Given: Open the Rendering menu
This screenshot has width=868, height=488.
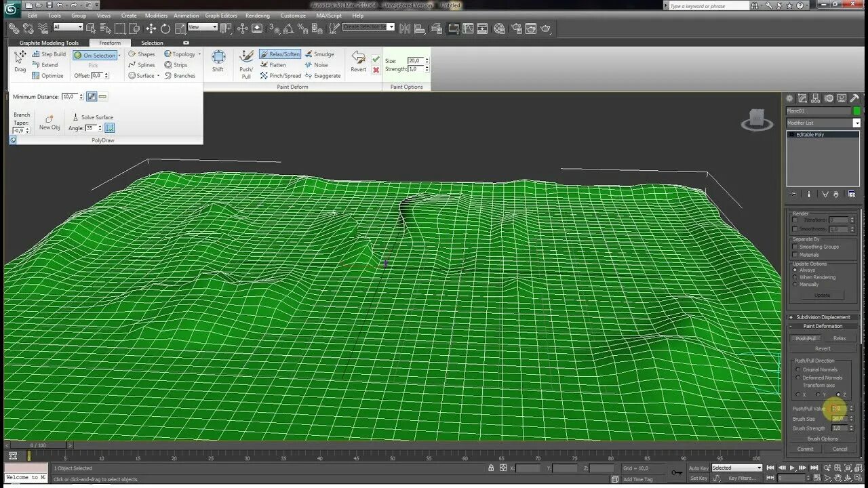Looking at the screenshot, I should [x=257, y=16].
